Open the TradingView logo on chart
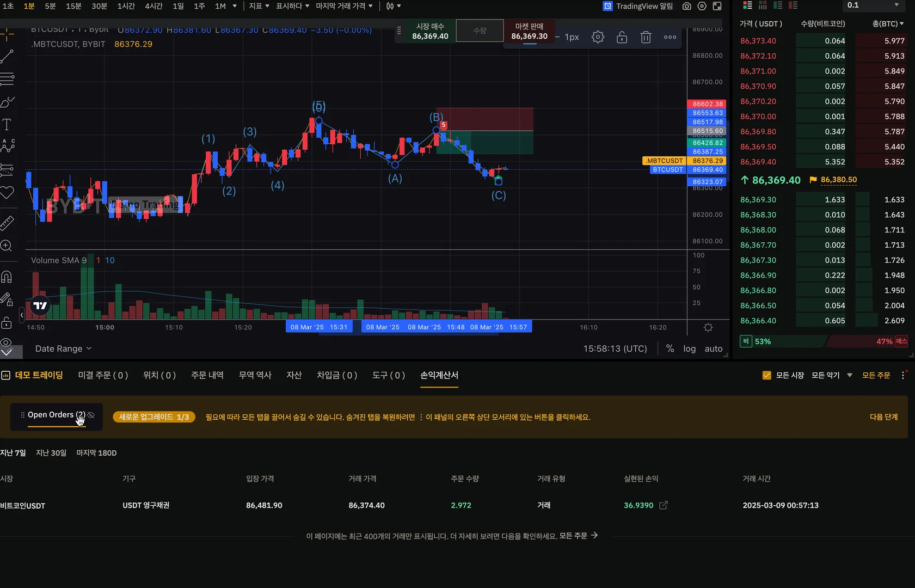 40,306
